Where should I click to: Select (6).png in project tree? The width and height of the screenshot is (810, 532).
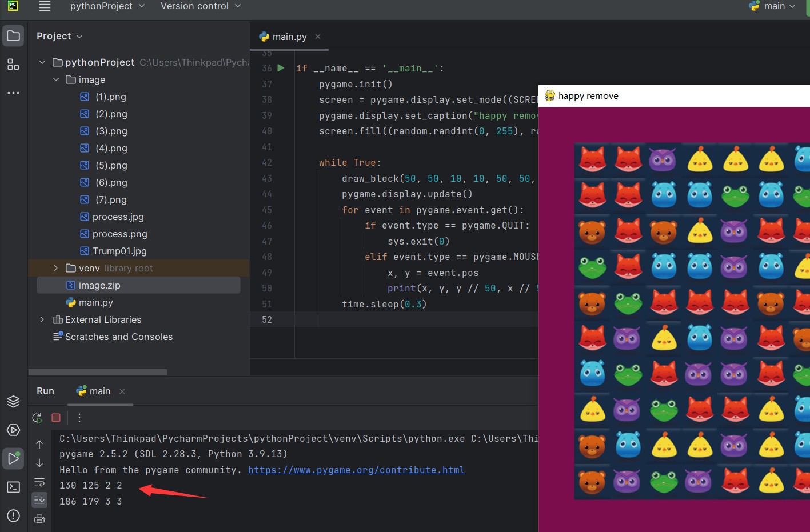(x=111, y=182)
